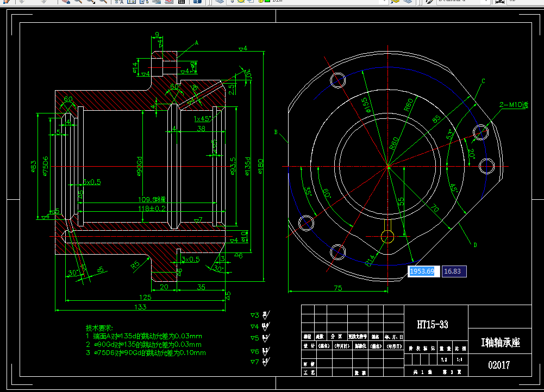
Task: Select the "ø155" dimension in the flange view
Action: [x=365, y=105]
